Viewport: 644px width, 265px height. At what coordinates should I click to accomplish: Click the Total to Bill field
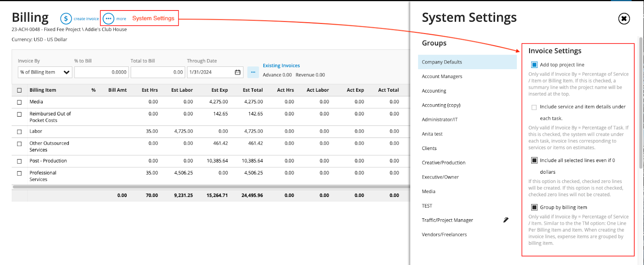point(158,72)
